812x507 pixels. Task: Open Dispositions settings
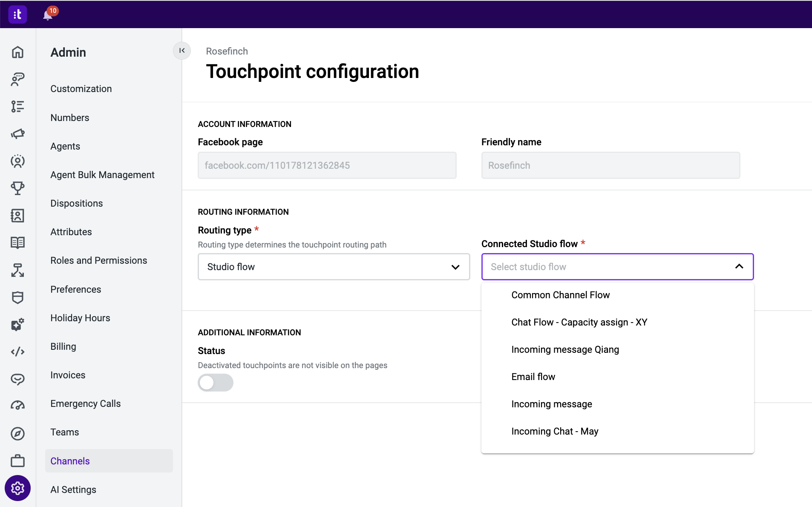click(77, 203)
